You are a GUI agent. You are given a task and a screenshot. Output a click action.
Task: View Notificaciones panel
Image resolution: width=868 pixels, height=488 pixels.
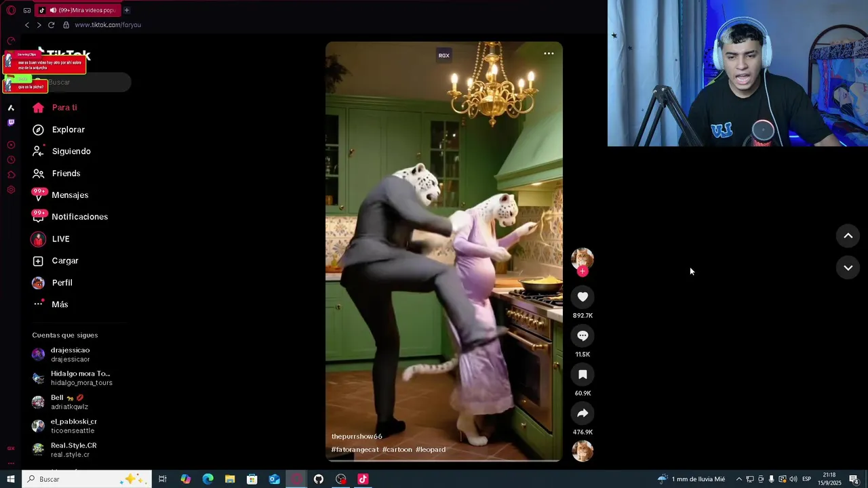coord(69,217)
